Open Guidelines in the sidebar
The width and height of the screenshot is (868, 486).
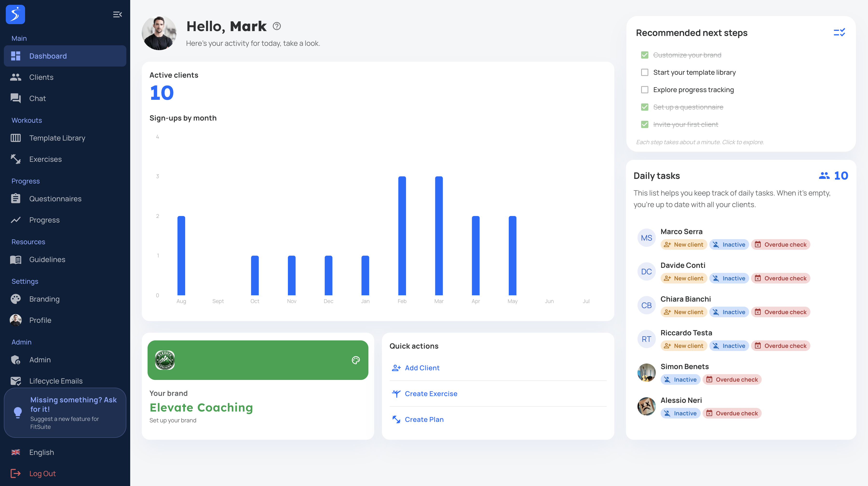pyautogui.click(x=65, y=260)
